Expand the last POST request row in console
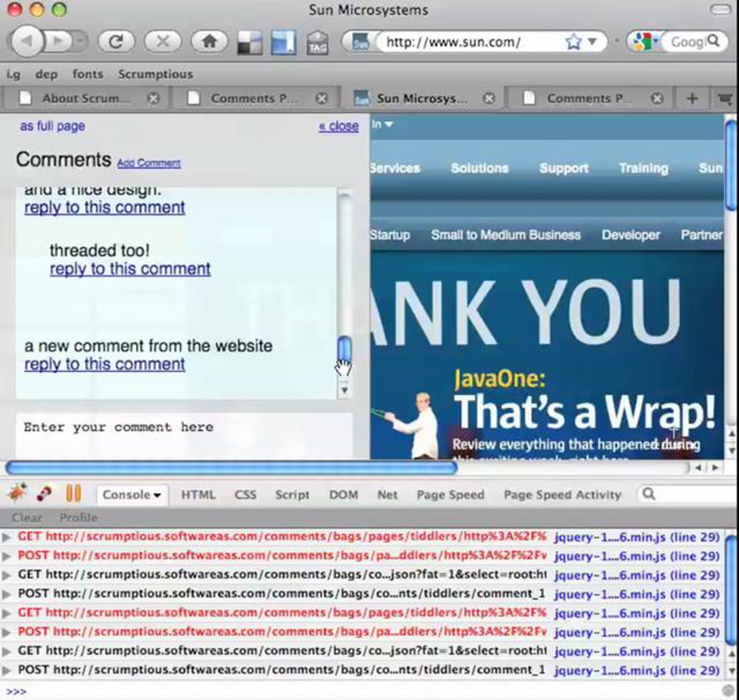 coord(6,670)
